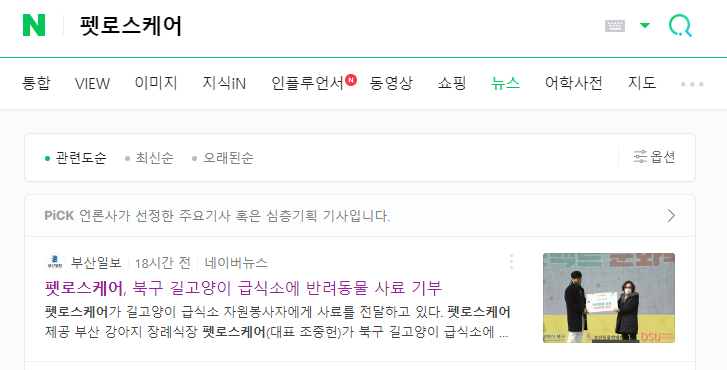Select 관련도순 sort option

[x=76, y=158]
